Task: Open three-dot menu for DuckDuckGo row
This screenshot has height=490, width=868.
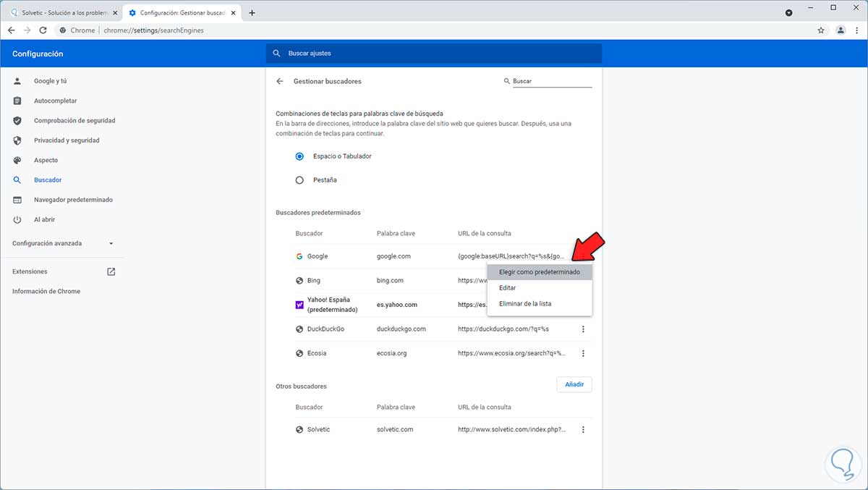Action: click(583, 329)
